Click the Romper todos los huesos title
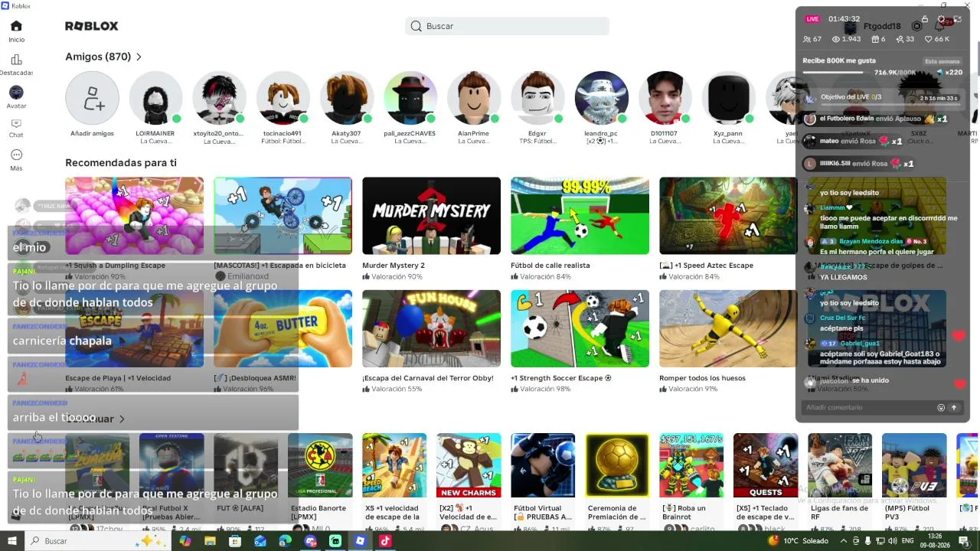This screenshot has height=551, width=980. (x=702, y=378)
